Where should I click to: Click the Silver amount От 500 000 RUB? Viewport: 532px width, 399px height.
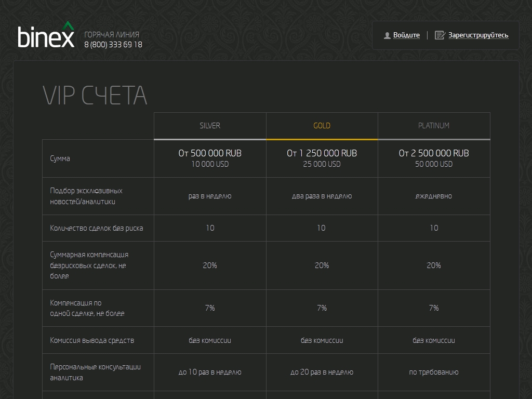click(210, 153)
